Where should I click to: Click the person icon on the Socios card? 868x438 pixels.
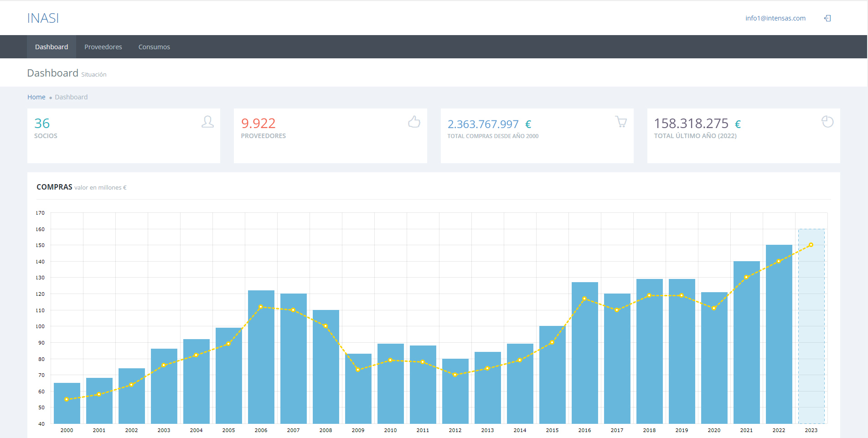click(x=207, y=122)
